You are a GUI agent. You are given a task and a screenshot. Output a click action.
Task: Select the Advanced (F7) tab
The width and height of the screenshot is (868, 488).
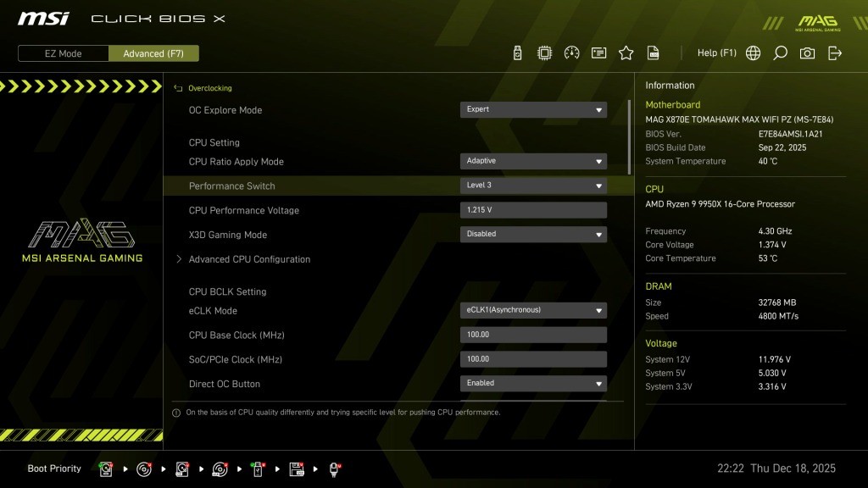point(153,53)
